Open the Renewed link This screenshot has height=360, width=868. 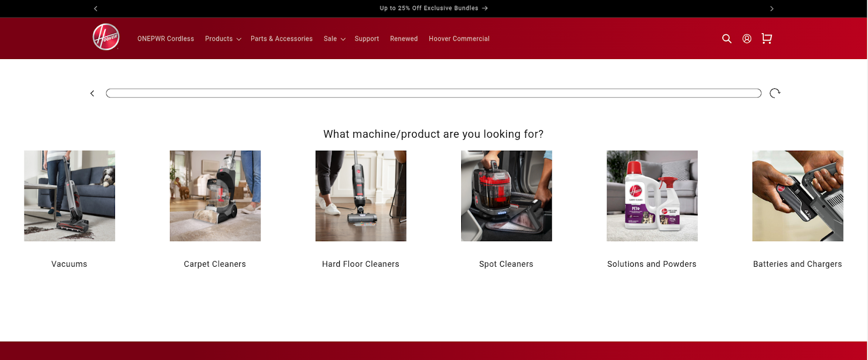(404, 38)
